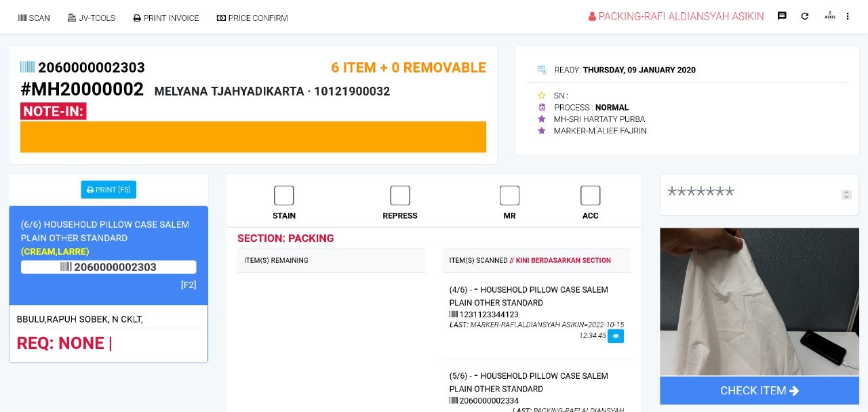Click the calendar icon beside READY date
868x412 pixels.
(x=542, y=70)
